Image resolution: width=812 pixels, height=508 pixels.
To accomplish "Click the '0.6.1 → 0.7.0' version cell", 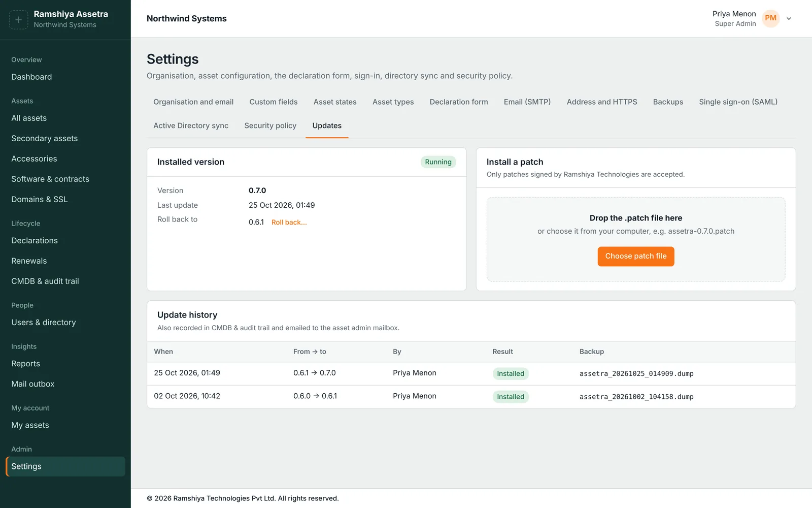I will [x=315, y=373].
